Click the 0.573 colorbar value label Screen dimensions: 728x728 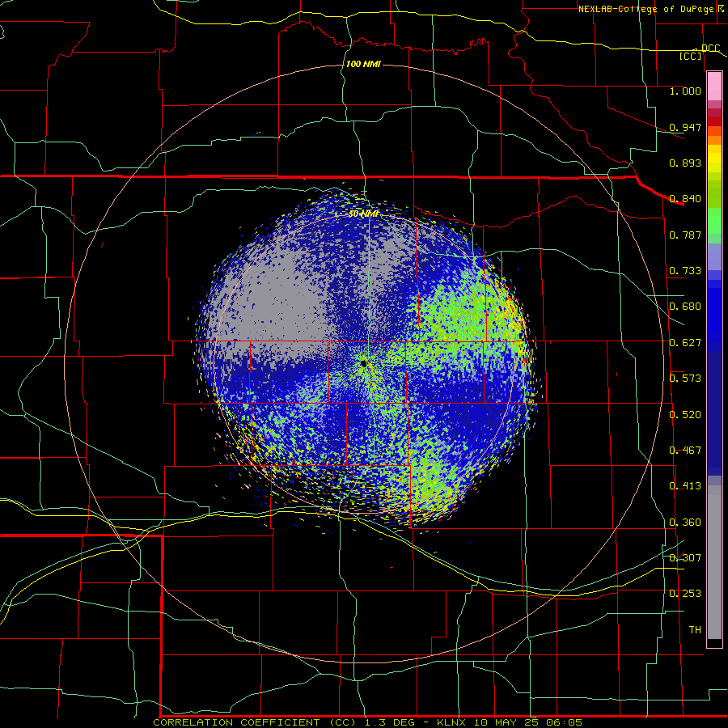click(x=685, y=379)
